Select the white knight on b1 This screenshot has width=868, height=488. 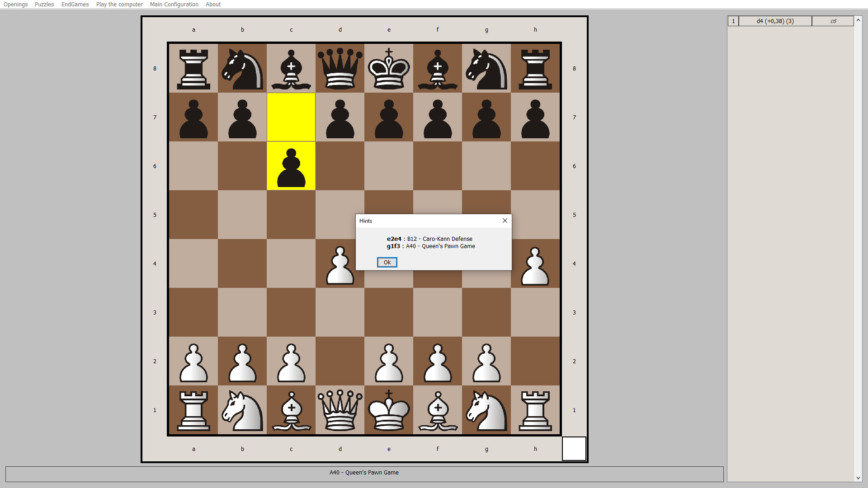tap(243, 410)
